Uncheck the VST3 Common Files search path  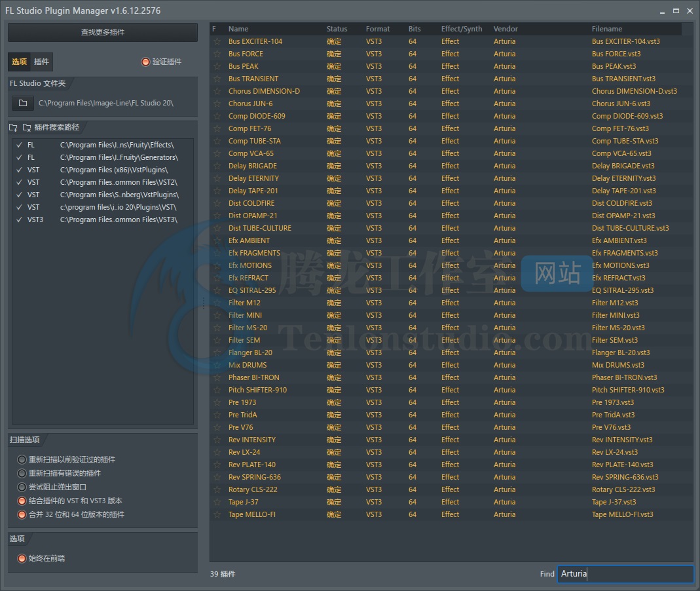tap(19, 219)
